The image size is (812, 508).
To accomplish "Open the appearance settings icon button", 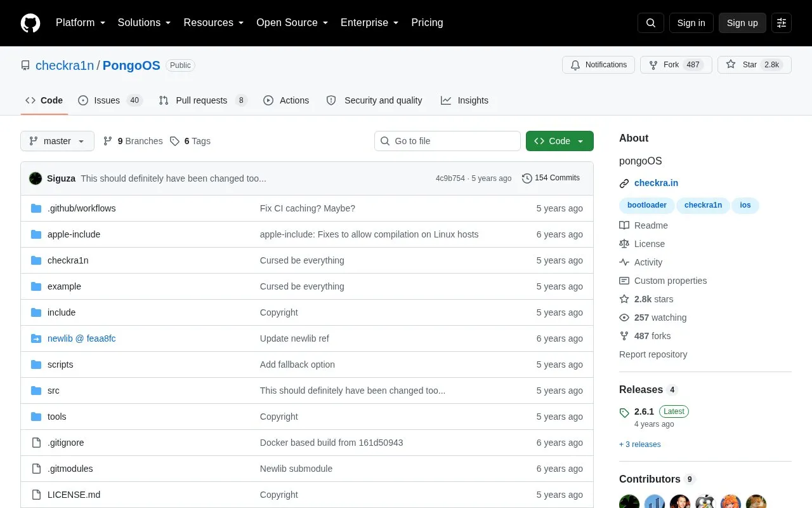I will click(782, 23).
